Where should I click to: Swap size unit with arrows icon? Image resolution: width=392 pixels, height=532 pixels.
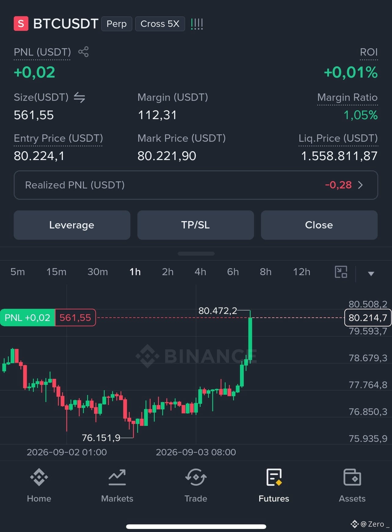click(x=79, y=97)
